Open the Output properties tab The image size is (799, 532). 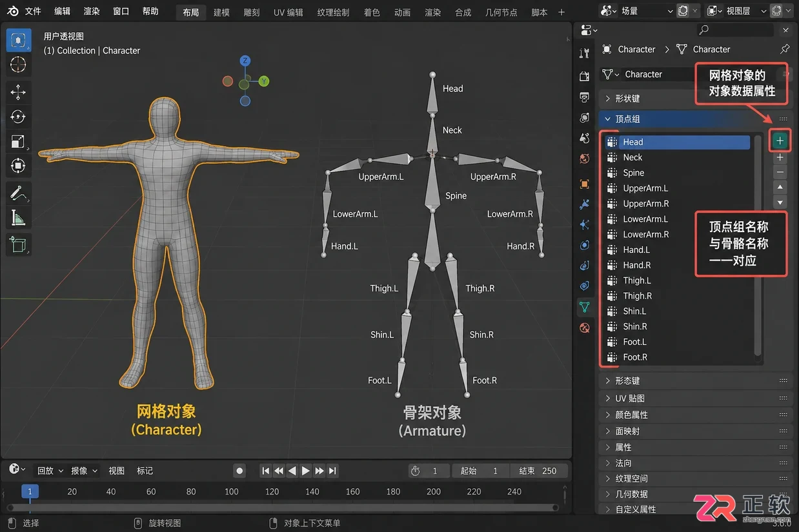[585, 97]
